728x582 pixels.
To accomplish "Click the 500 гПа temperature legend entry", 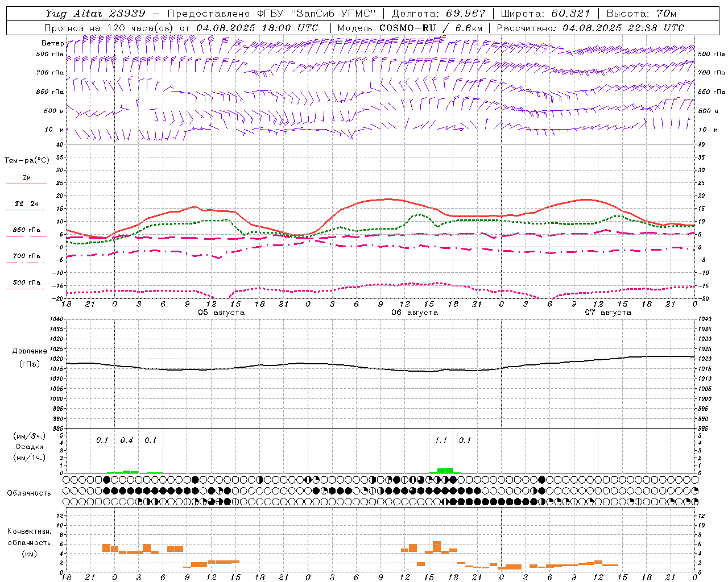I will [26, 282].
